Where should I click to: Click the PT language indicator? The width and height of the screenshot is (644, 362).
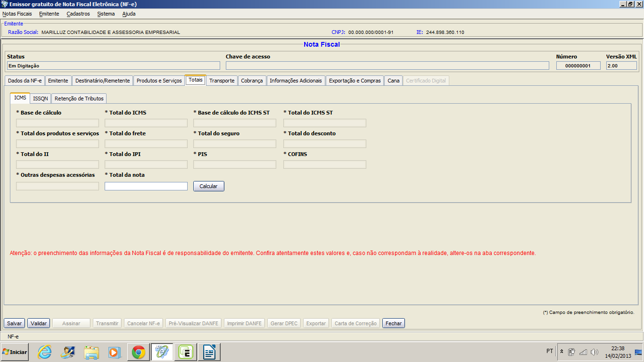click(x=550, y=351)
